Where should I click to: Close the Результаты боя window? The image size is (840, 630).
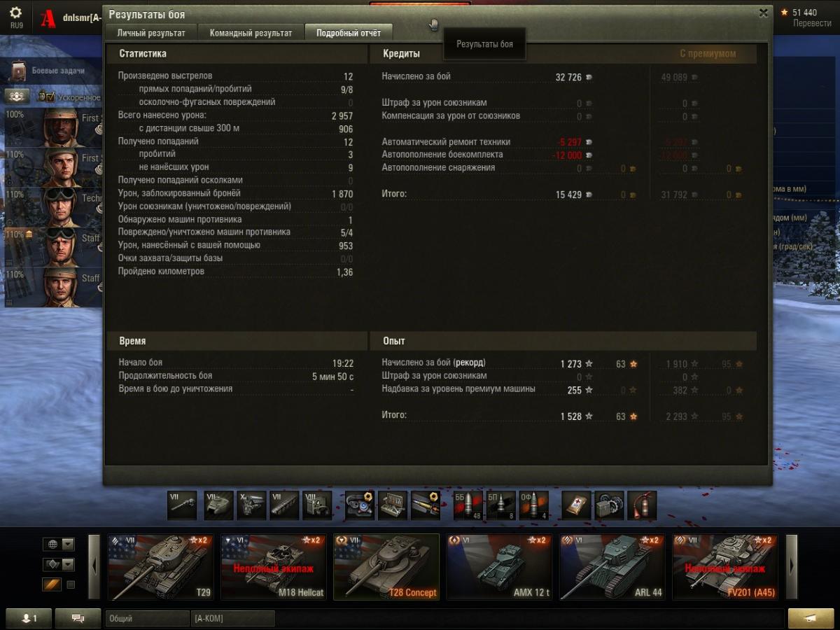[x=763, y=13]
